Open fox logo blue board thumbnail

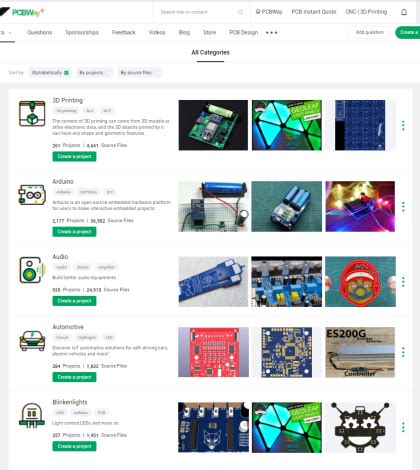tap(213, 427)
